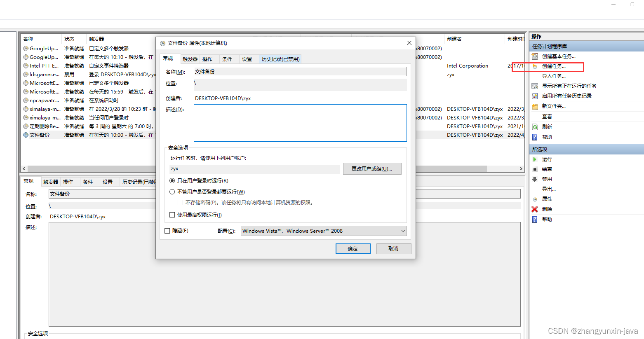Click the clock icon of GoogleUp... first row

(26, 48)
